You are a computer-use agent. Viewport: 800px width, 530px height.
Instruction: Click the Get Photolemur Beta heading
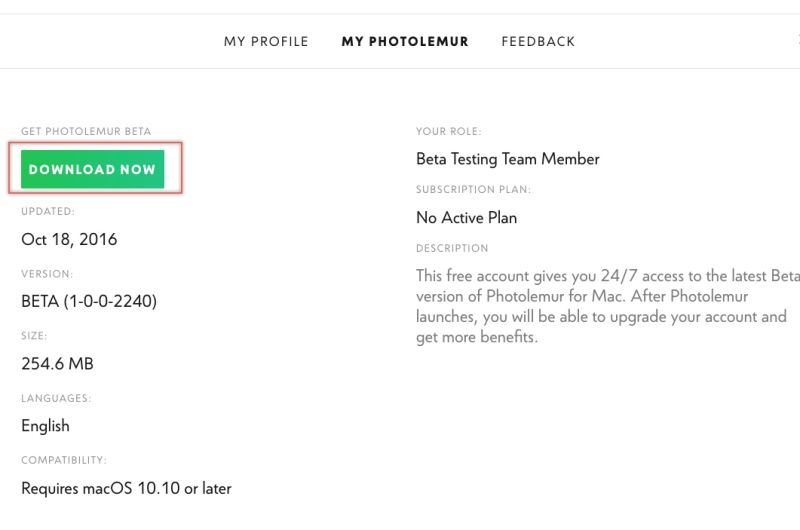coord(86,132)
